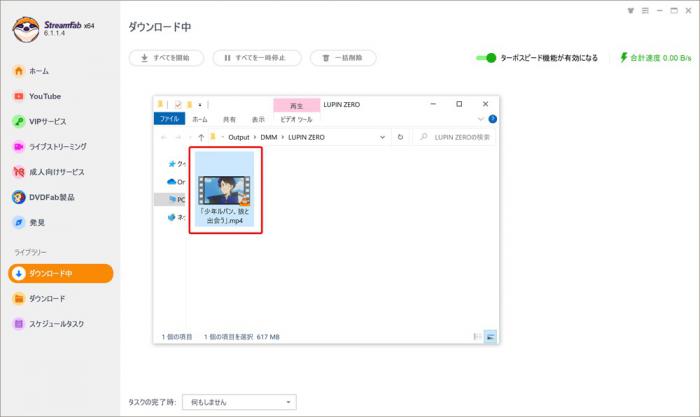This screenshot has height=417, width=700.
Task: Open the quick access toolbar customize arrow
Action: pos(200,104)
